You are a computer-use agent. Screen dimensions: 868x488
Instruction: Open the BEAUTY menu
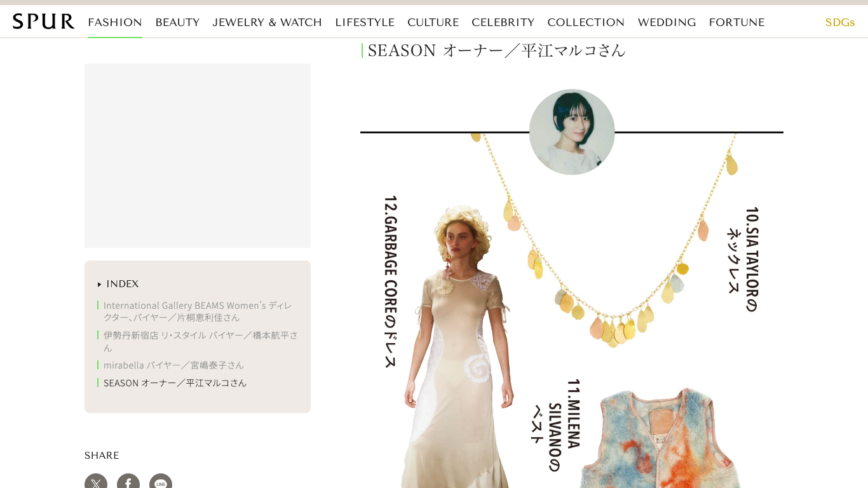tap(177, 22)
